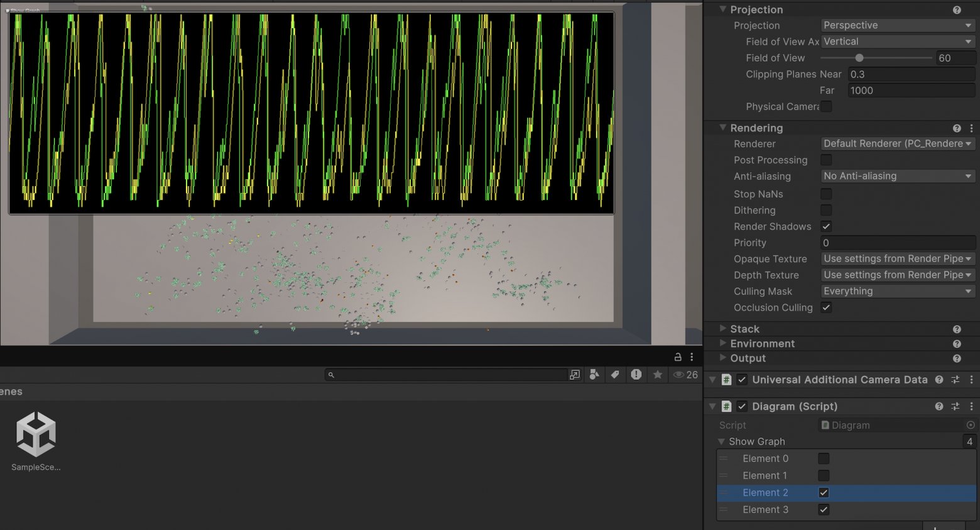This screenshot has height=530, width=980.
Task: Select the SampleScene asset thumbnail
Action: coord(36,434)
